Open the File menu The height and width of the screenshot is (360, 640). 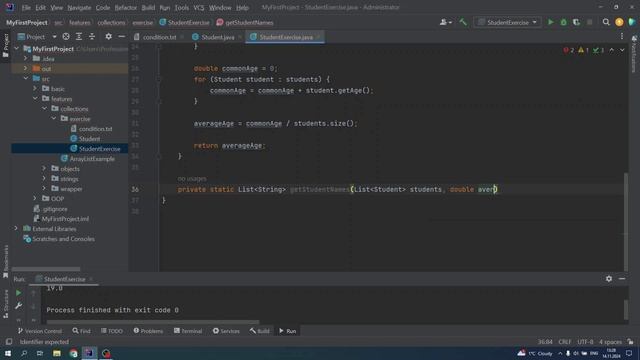pos(26,7)
